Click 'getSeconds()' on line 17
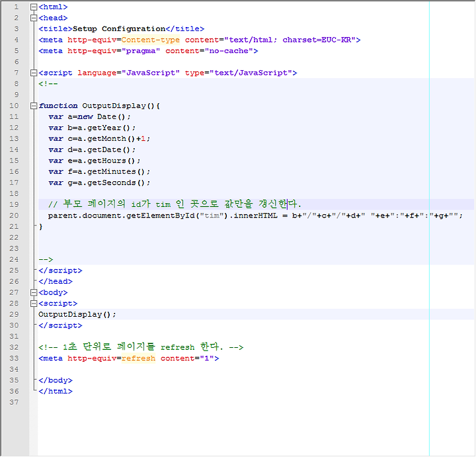Viewport: 476px width, 457px height. pos(116,183)
